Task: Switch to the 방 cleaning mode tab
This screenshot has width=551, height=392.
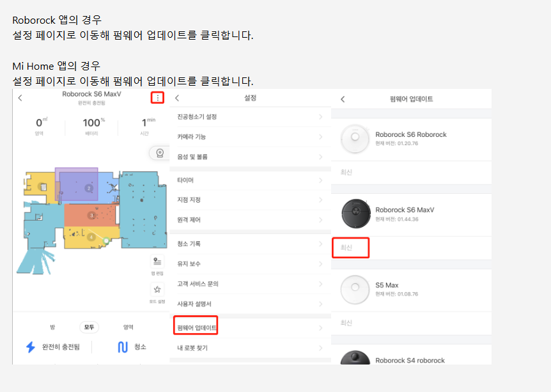Action: pyautogui.click(x=52, y=327)
